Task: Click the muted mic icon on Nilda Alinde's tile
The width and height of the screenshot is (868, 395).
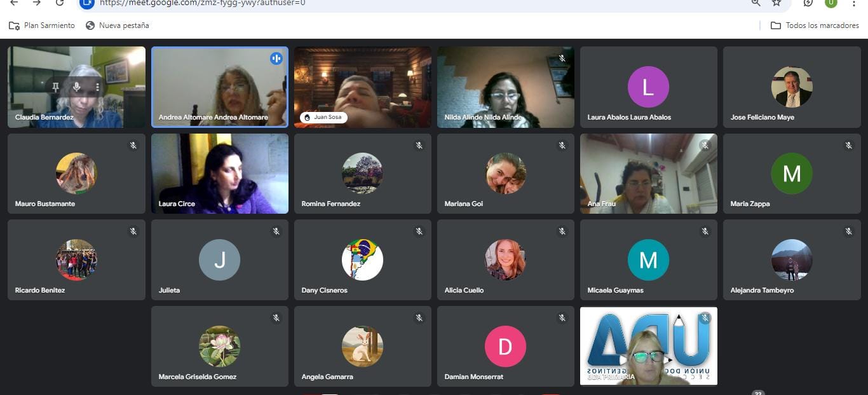Action: tap(562, 59)
